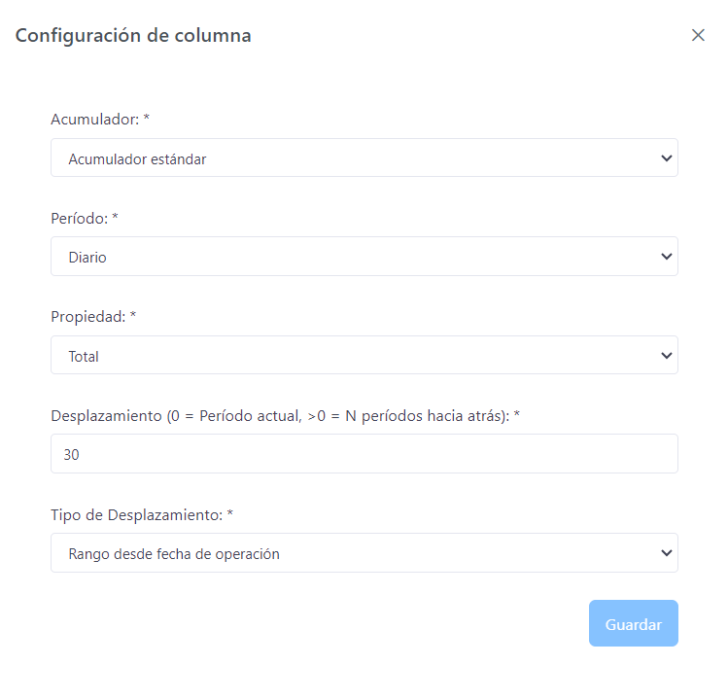Open the Período dropdown showing Diario

(364, 257)
